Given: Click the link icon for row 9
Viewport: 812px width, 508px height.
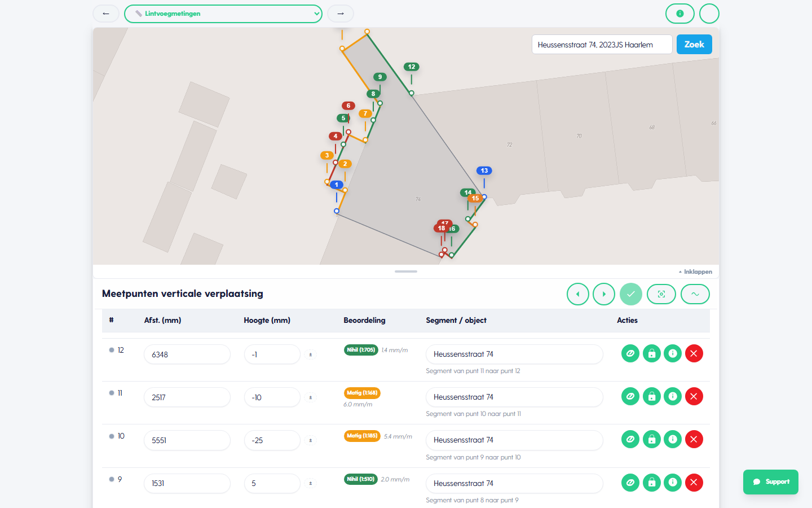Looking at the screenshot, I should point(630,483).
